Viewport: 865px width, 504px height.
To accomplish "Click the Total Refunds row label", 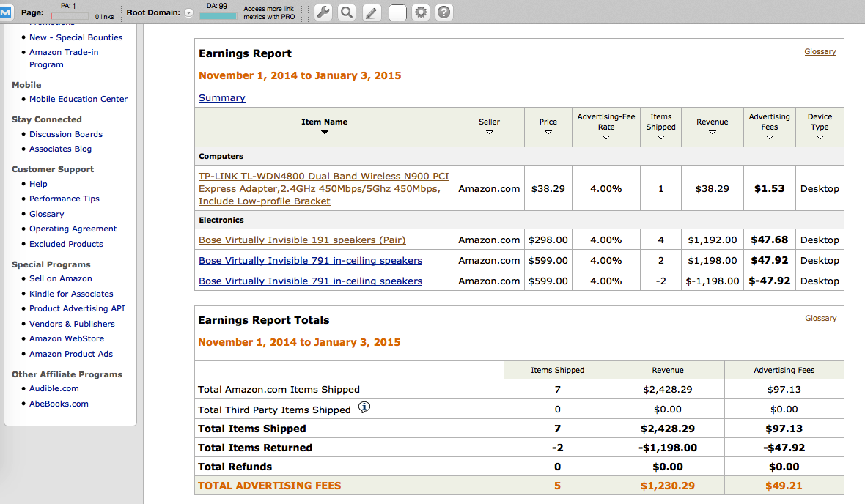I will coord(235,467).
